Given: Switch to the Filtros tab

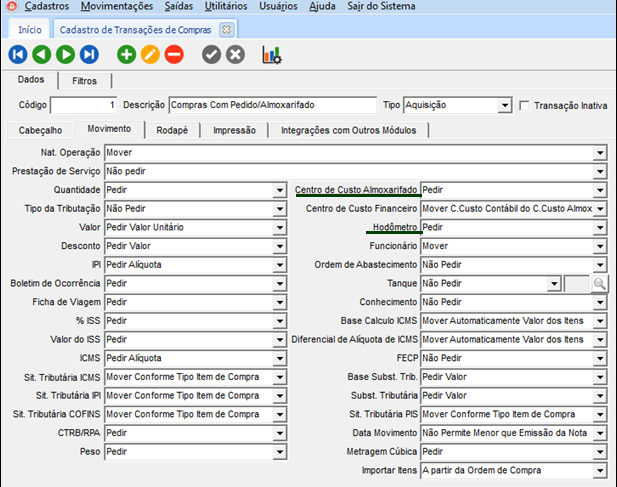Looking at the screenshot, I should pos(85,81).
